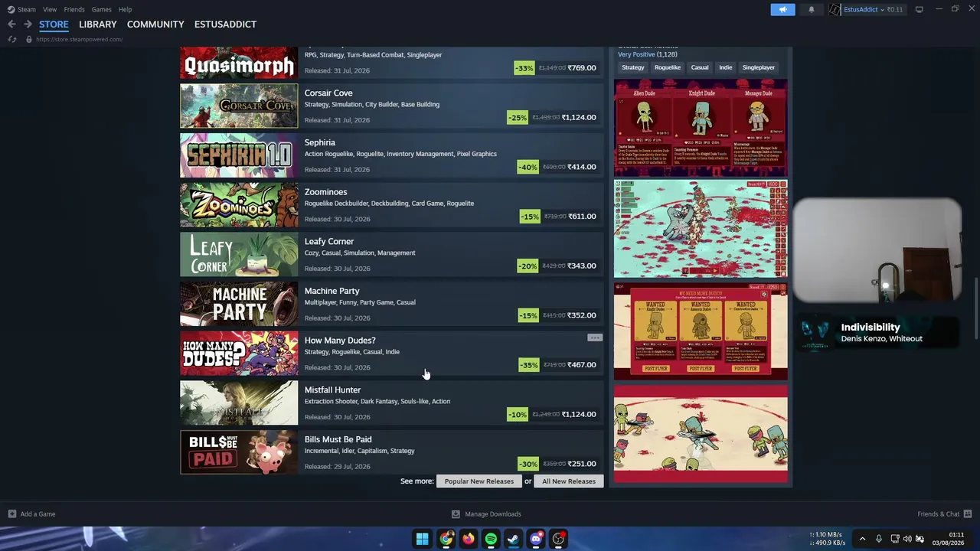Switch to the STORE tab

54,24
